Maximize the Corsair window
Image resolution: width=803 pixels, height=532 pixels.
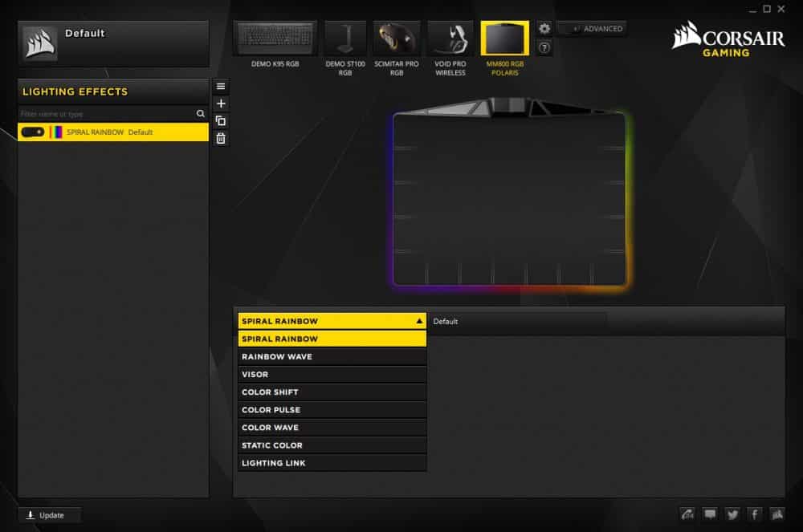click(767, 9)
